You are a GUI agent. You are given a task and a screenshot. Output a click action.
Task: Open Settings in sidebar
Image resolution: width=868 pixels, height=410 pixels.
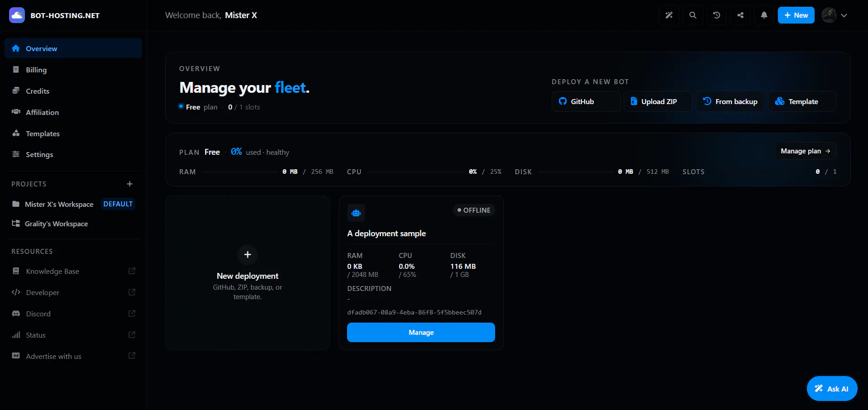pos(73,154)
